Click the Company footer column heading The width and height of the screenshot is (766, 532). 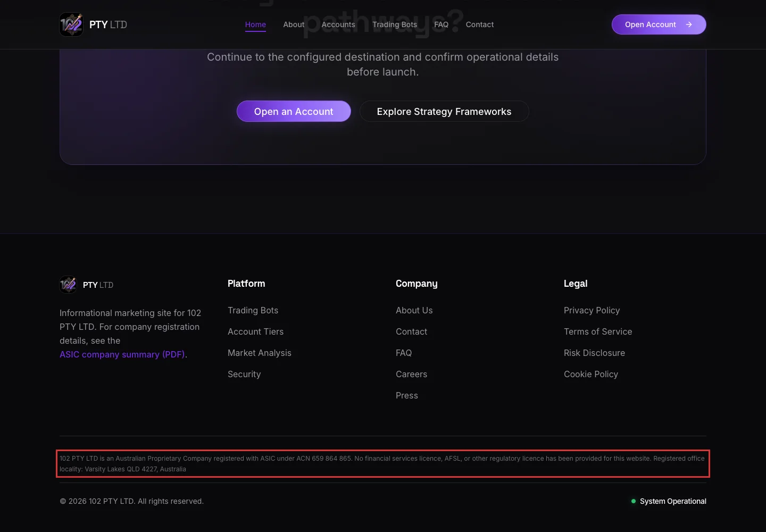coord(417,284)
